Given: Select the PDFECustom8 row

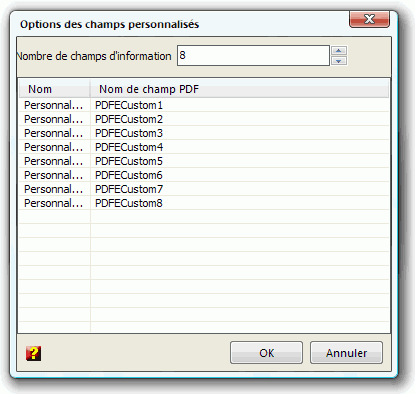Looking at the screenshot, I should [x=204, y=203].
